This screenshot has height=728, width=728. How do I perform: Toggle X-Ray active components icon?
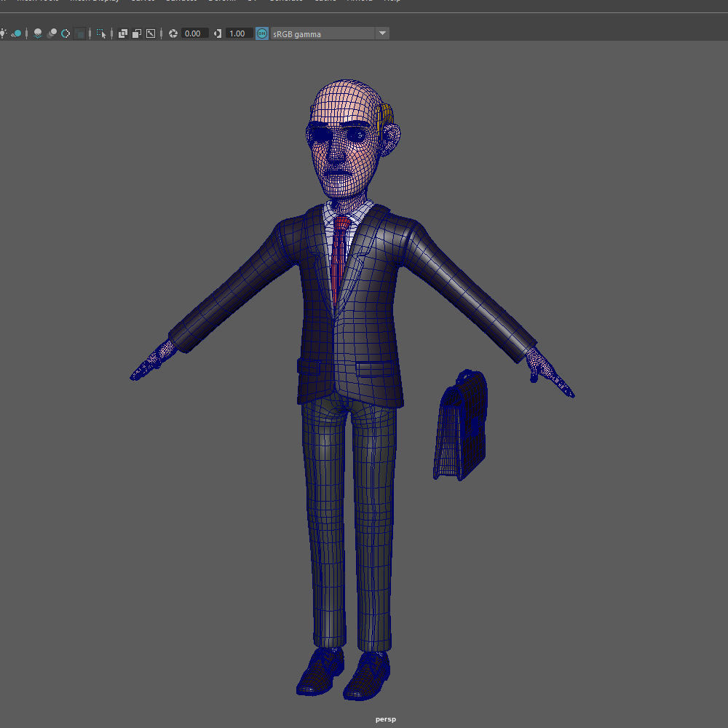click(x=137, y=33)
